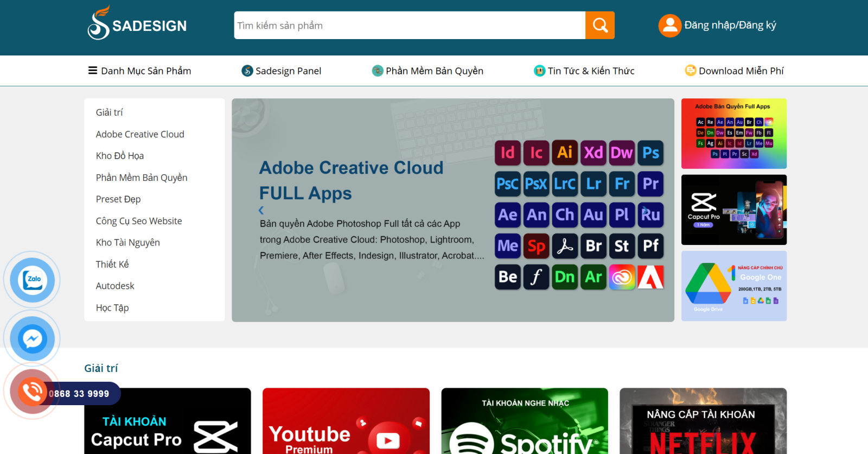Select Thiết Kế sidebar category
Viewport: 868px width, 454px height.
coord(112,264)
